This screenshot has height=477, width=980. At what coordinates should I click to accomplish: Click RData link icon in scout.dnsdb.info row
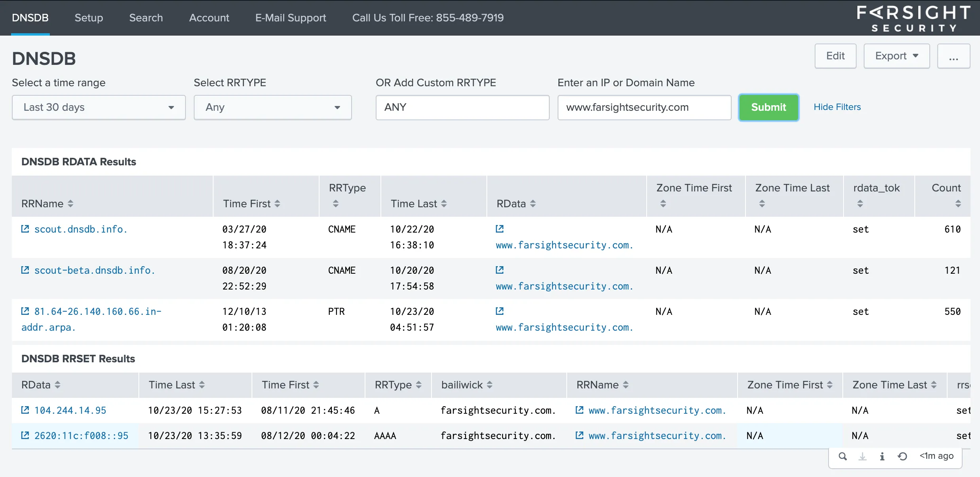500,229
